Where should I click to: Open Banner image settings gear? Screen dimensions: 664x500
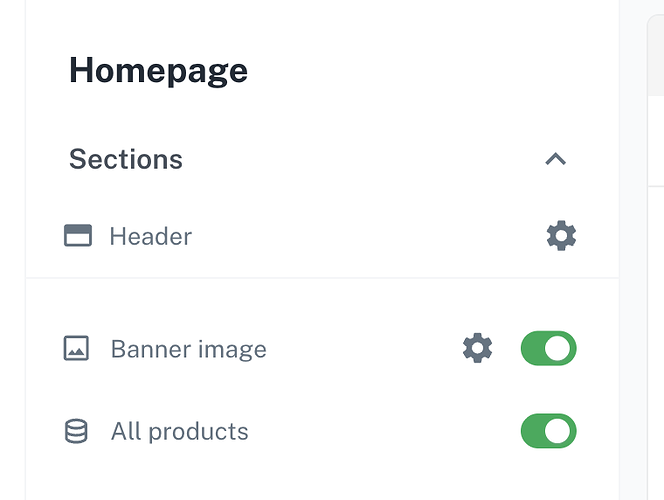coord(477,348)
